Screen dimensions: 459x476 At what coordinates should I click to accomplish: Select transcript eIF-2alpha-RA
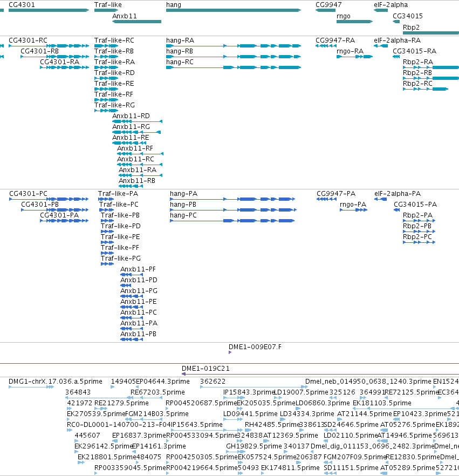pos(381,46)
